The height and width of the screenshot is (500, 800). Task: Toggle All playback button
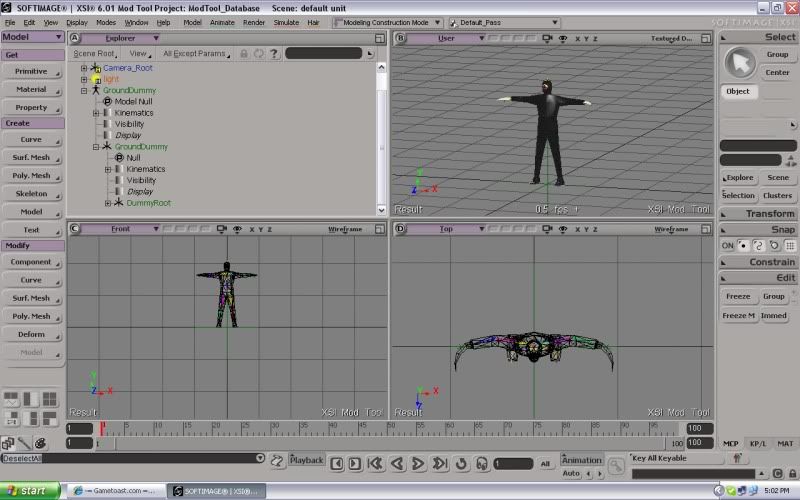pyautogui.click(x=545, y=463)
